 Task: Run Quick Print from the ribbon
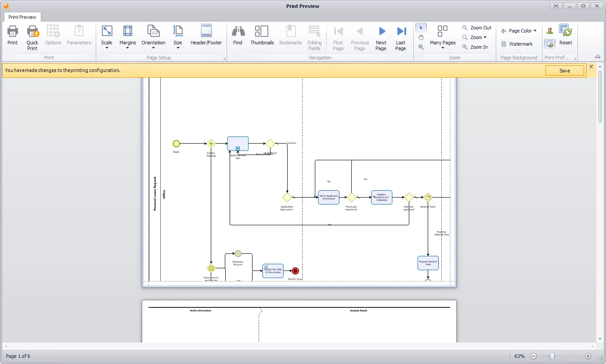tap(32, 37)
